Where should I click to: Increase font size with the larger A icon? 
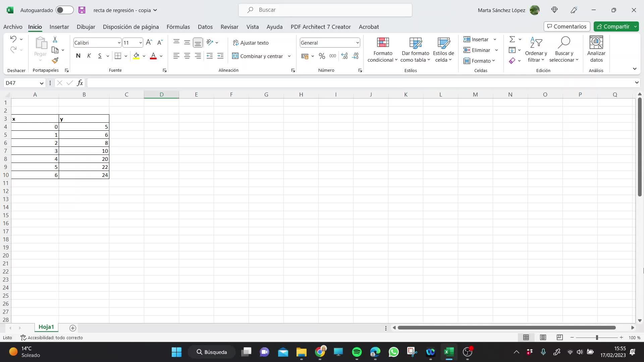point(149,42)
